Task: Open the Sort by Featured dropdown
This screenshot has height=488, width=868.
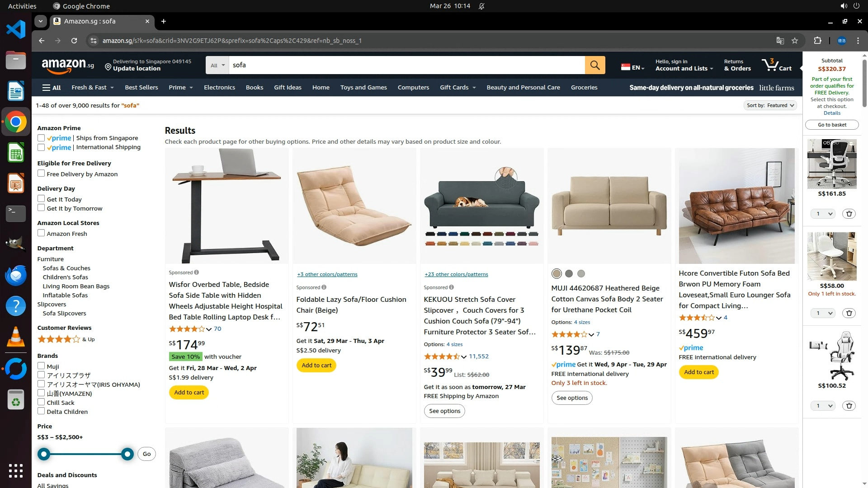Action: coord(770,105)
